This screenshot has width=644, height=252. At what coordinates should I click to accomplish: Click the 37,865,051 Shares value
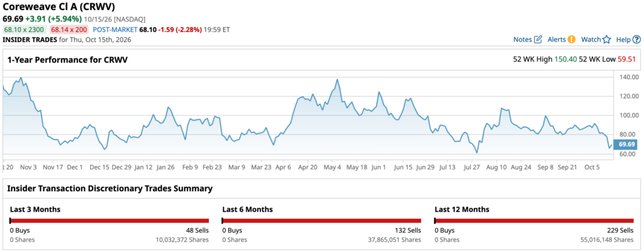tap(394, 239)
